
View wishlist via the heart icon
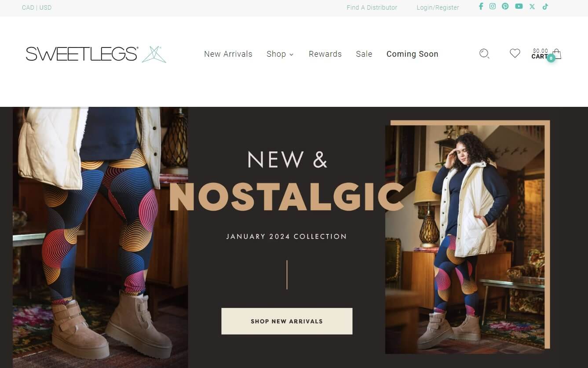tap(515, 53)
